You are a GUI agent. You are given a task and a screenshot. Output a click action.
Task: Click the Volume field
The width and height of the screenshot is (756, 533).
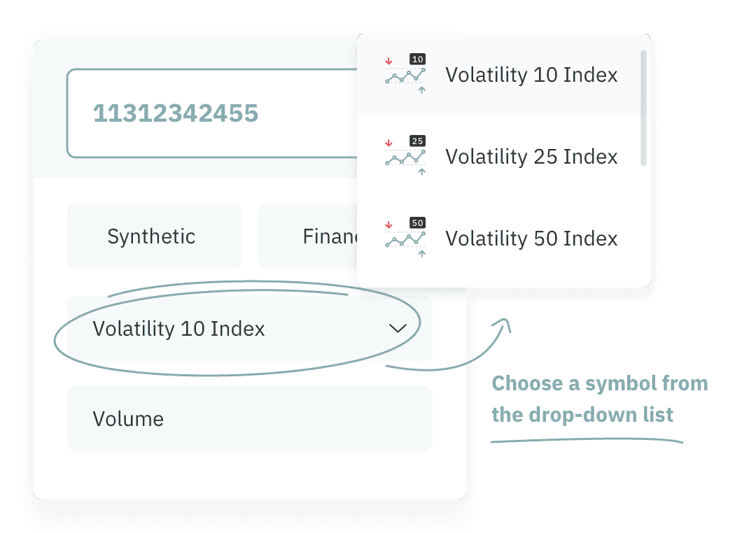(249, 418)
